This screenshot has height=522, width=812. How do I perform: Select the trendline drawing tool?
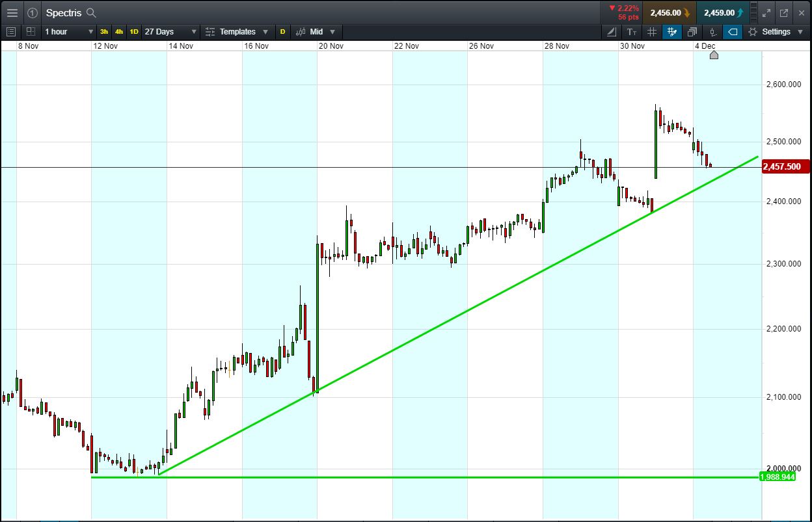(x=610, y=31)
